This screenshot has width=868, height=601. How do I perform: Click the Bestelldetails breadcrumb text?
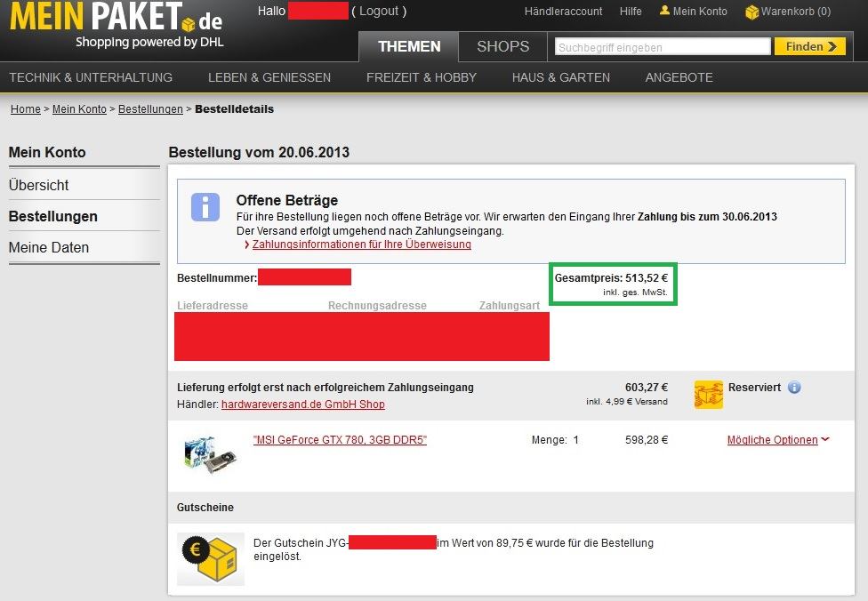click(234, 109)
